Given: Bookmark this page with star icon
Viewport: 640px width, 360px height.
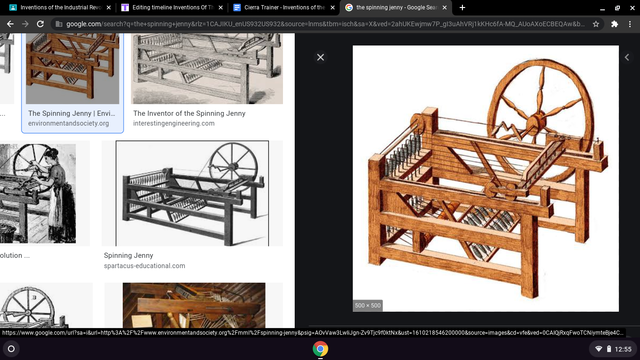Looking at the screenshot, I should (596, 24).
